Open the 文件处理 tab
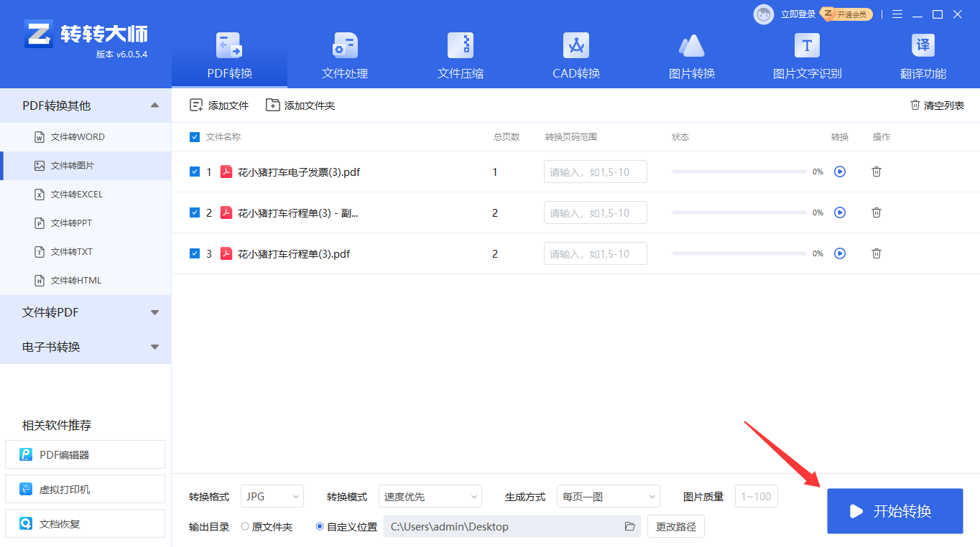 [345, 56]
